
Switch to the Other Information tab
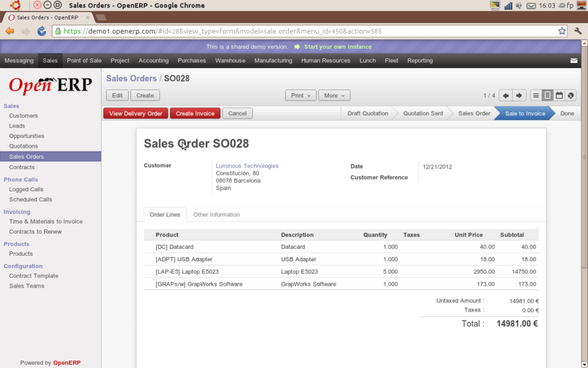pos(216,215)
